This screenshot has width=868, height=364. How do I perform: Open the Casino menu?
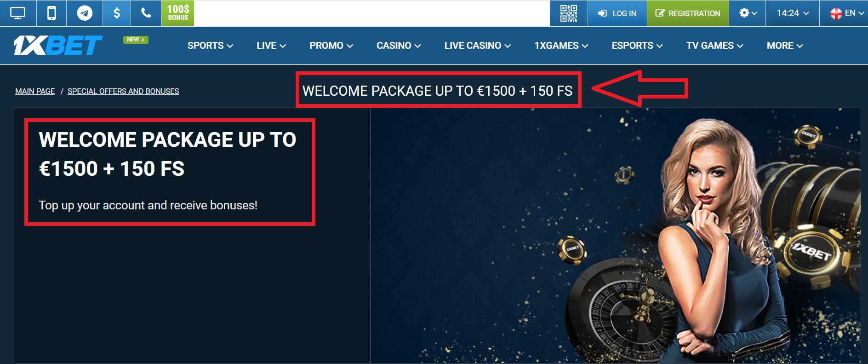(x=399, y=46)
